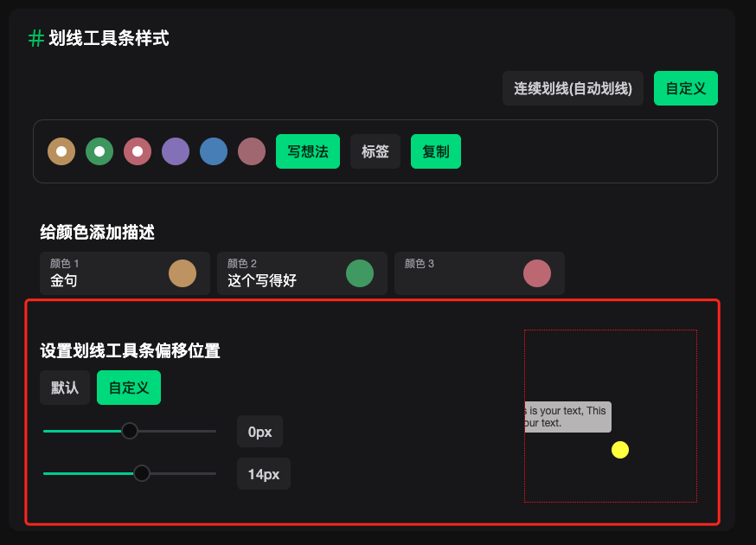Select the mauve highlight color circle
Viewport: 756px width, 545px height.
252,151
